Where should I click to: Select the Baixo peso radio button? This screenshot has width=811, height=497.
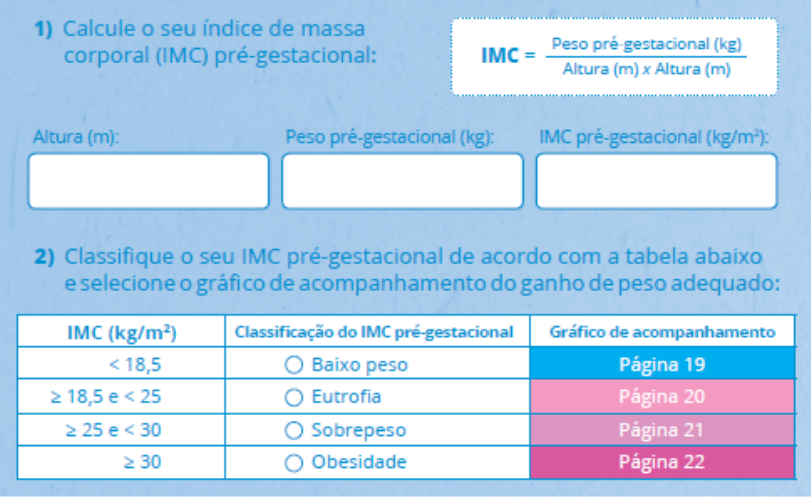coord(294,365)
